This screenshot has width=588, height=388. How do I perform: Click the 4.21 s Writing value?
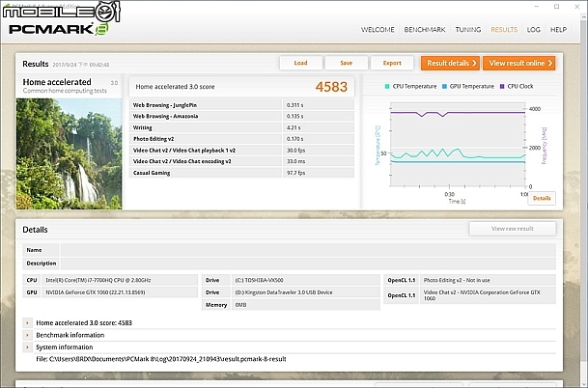coord(294,127)
